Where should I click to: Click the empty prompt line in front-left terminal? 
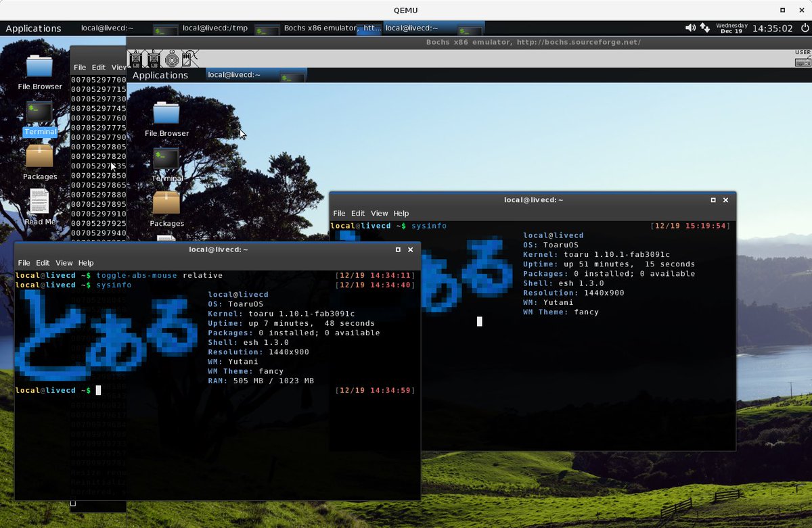pyautogui.click(x=217, y=391)
